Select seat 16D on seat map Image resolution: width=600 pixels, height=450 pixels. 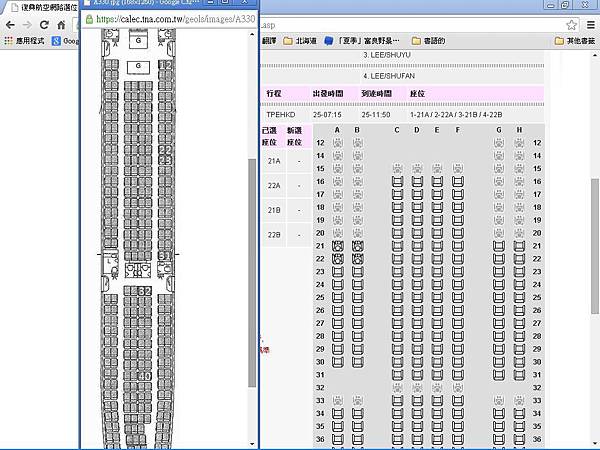(x=417, y=181)
